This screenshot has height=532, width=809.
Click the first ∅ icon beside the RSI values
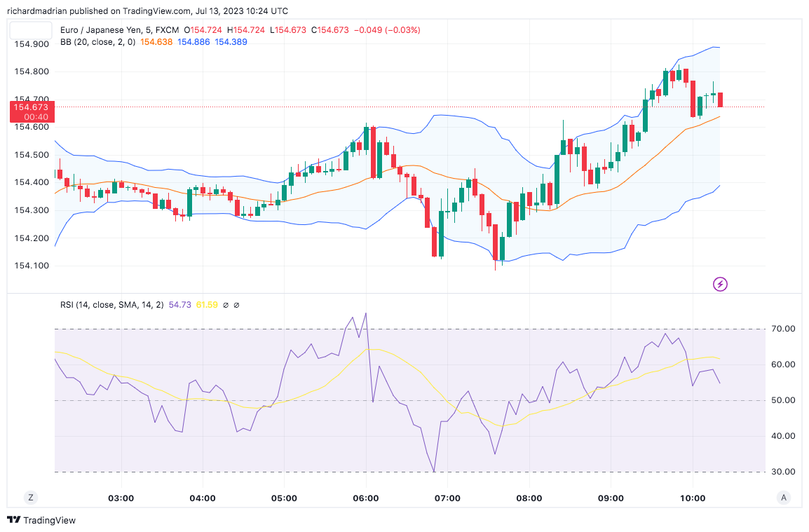pyautogui.click(x=225, y=305)
